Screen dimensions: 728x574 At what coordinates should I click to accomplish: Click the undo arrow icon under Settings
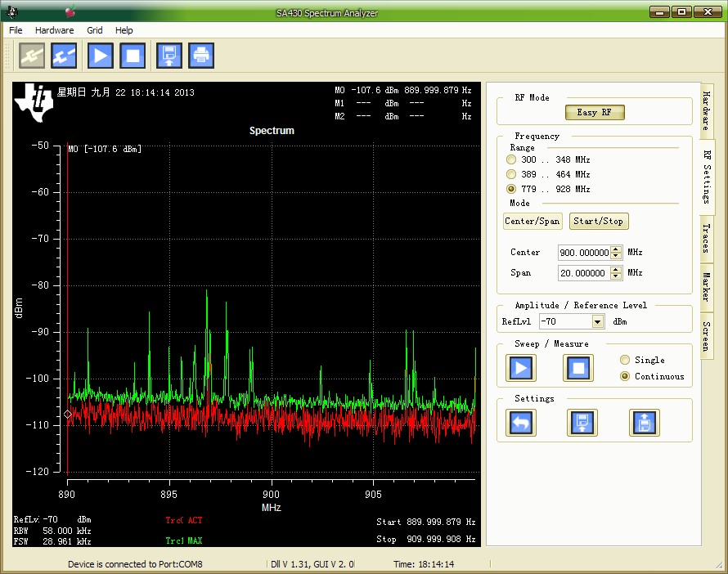pyautogui.click(x=520, y=423)
